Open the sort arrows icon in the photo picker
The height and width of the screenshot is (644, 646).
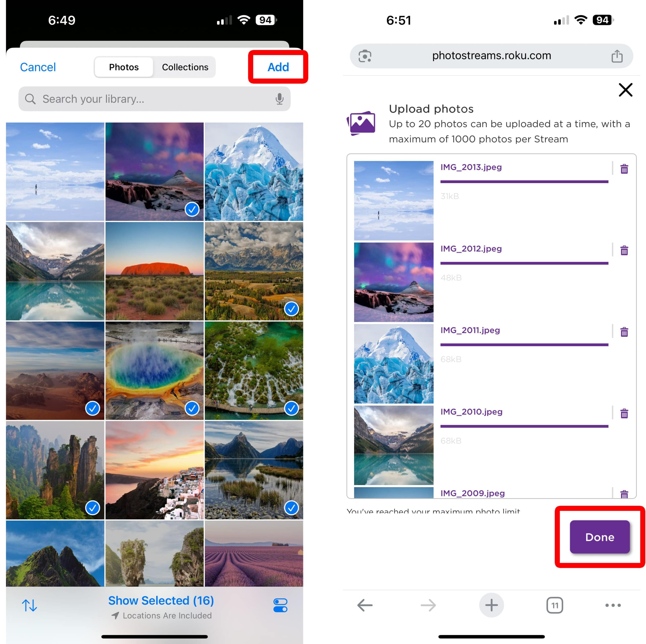coord(30,605)
